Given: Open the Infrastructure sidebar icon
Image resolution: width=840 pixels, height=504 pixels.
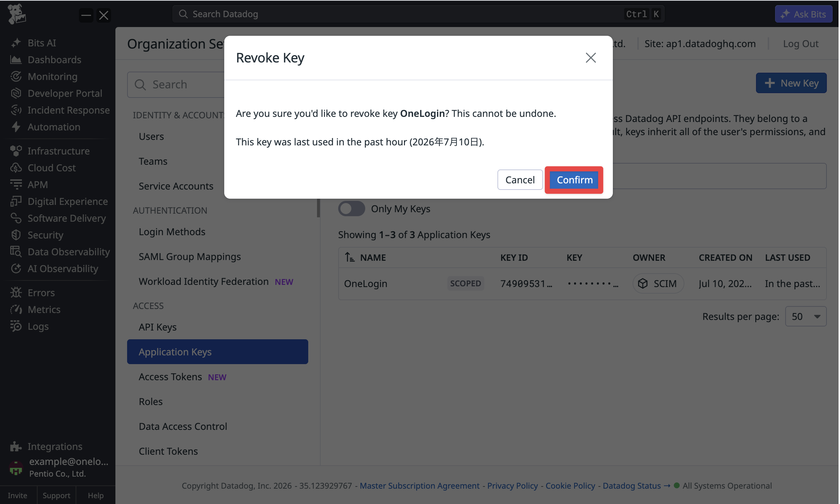Looking at the screenshot, I should pyautogui.click(x=16, y=151).
